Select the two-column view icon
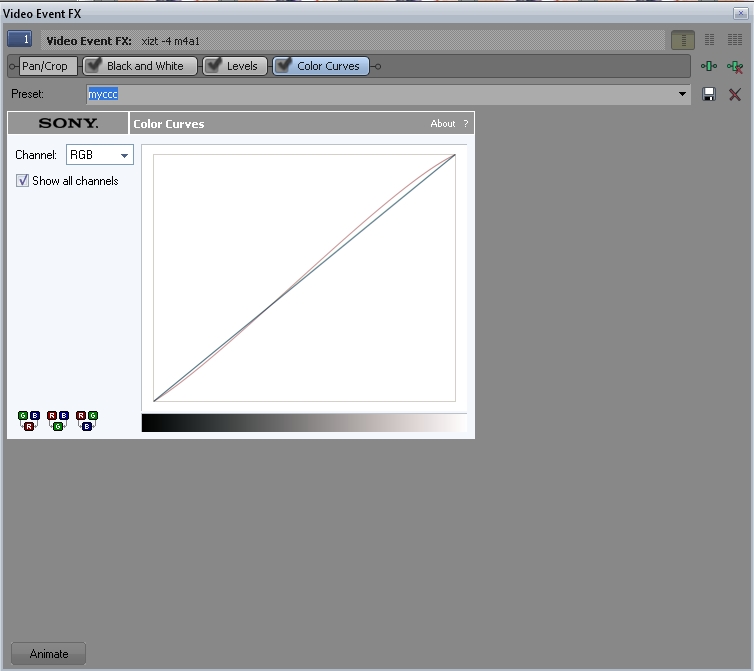This screenshot has width=754, height=671. coord(709,40)
